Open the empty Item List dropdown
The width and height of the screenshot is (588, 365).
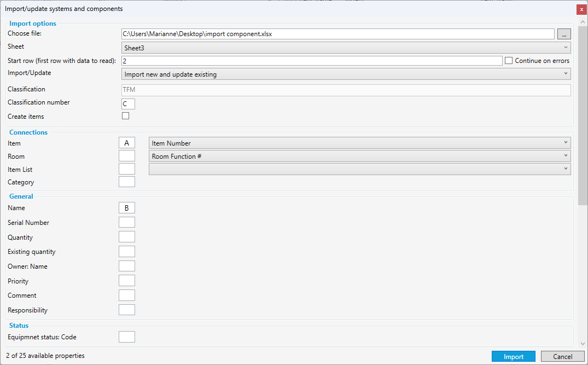[359, 169]
